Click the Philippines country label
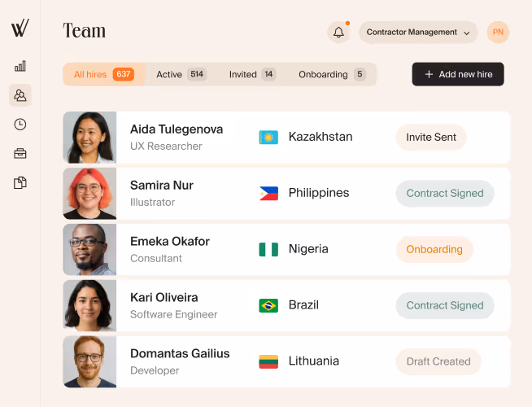This screenshot has width=532, height=407. (x=319, y=193)
